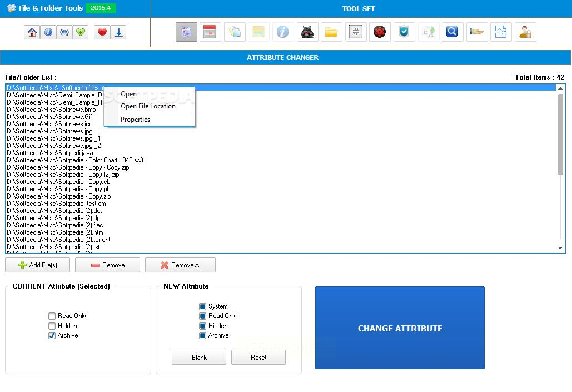This screenshot has height=392, width=572.
Task: Click the green heart with plus icon
Action: (x=80, y=32)
